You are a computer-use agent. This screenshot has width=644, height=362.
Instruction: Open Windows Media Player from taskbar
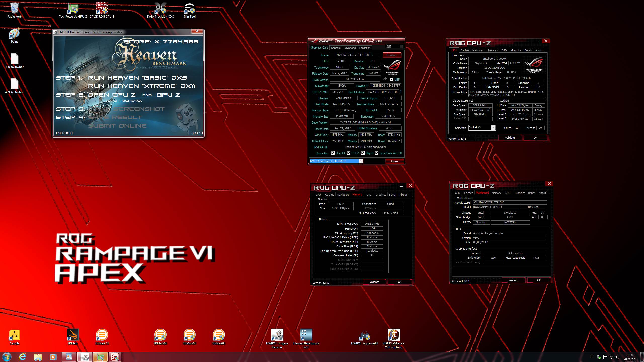coord(53,357)
